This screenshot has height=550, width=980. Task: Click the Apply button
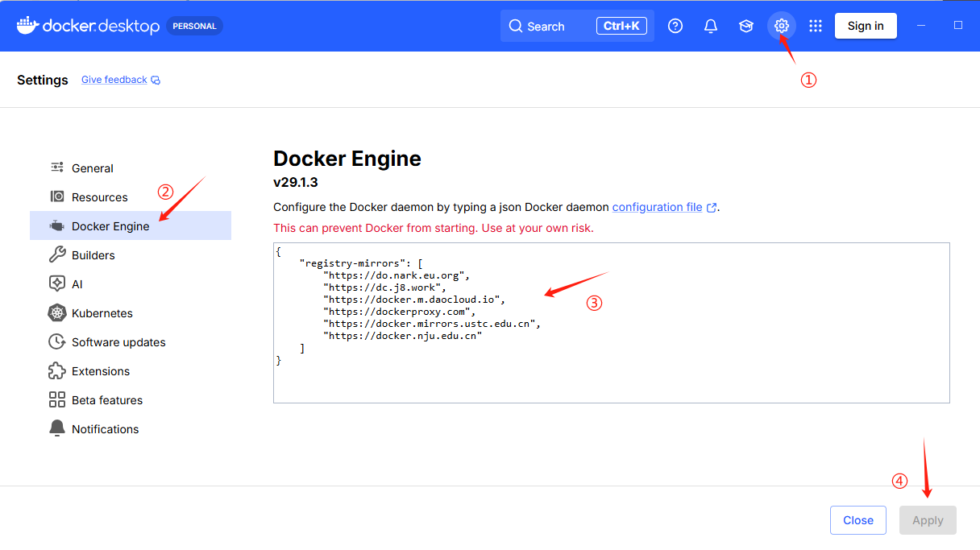(x=928, y=520)
